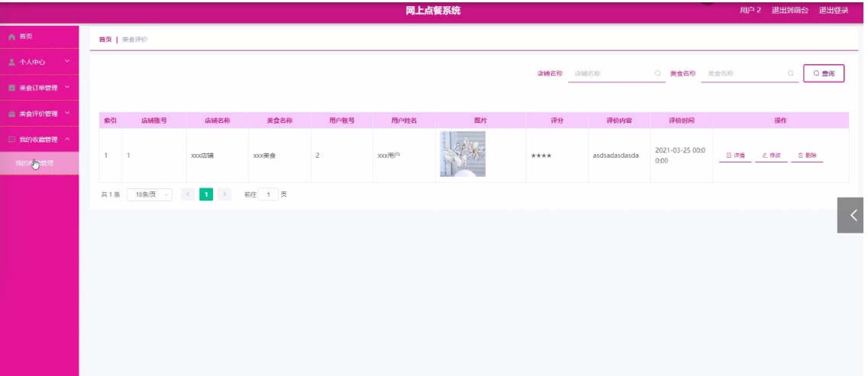Click the 我的收藏管理 sidebar icon
Image resolution: width=868 pixels, height=376 pixels.
coord(11,140)
